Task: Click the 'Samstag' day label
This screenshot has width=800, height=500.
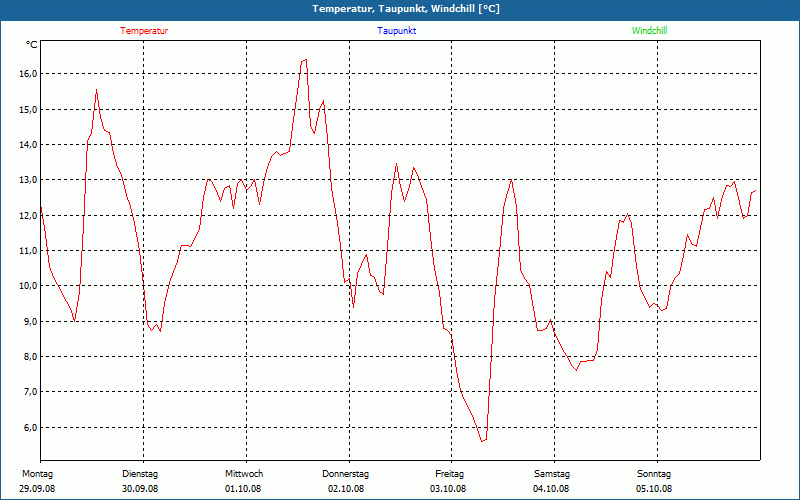Action: [552, 474]
